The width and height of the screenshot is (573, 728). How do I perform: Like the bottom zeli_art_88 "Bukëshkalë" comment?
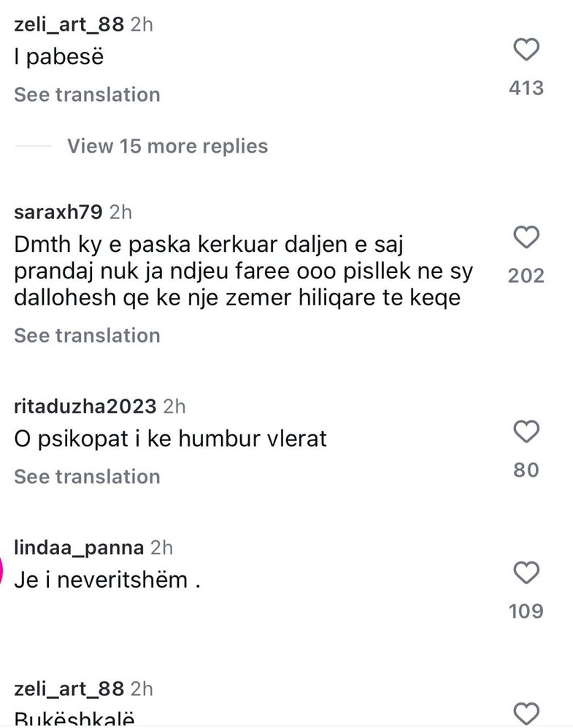click(526, 713)
